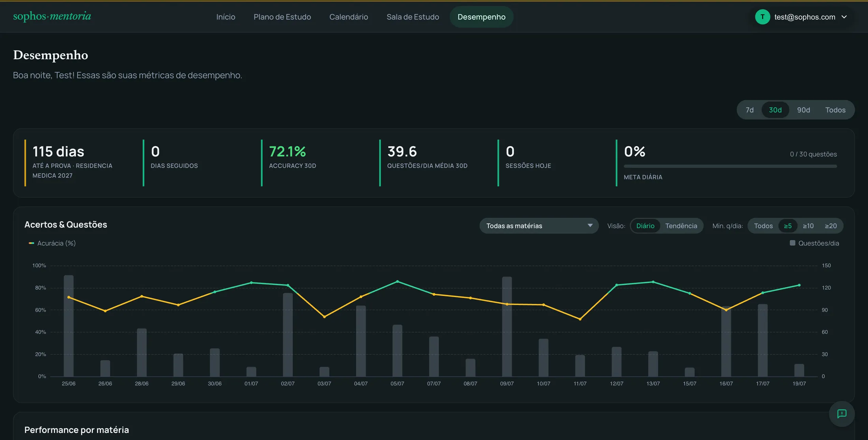
Task: Click the 04/07 question bar
Action: click(x=361, y=341)
